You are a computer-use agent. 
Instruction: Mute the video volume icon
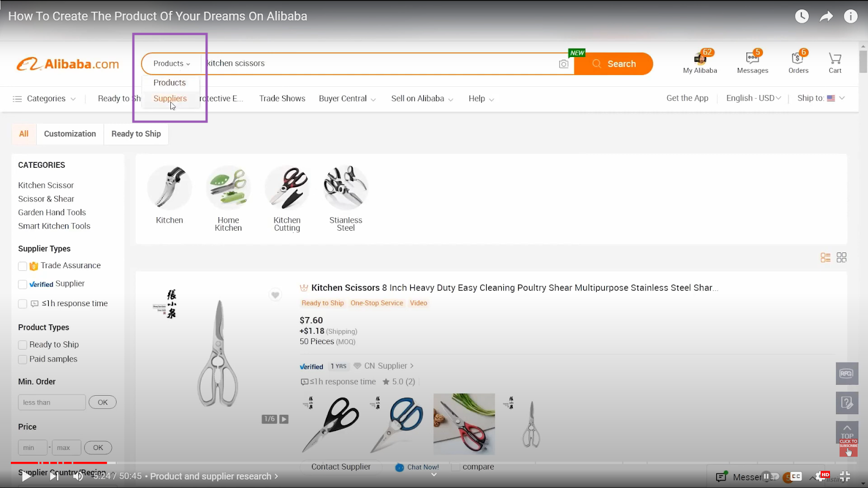(x=78, y=476)
